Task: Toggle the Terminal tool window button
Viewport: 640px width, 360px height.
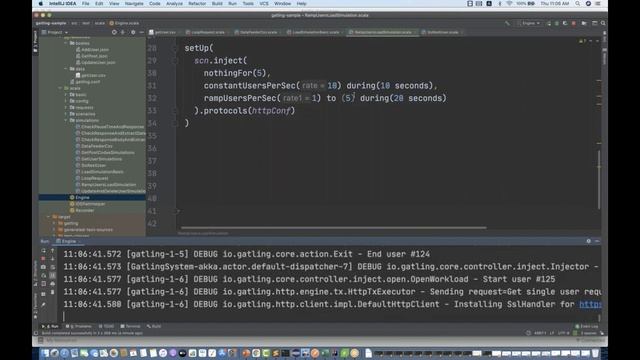Action: (131, 327)
